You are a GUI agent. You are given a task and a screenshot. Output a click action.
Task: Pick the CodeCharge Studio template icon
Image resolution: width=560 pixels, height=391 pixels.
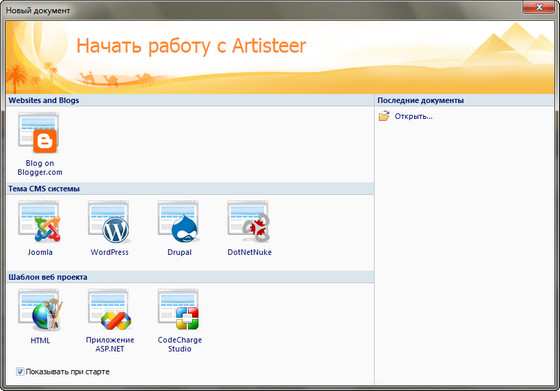(x=178, y=309)
